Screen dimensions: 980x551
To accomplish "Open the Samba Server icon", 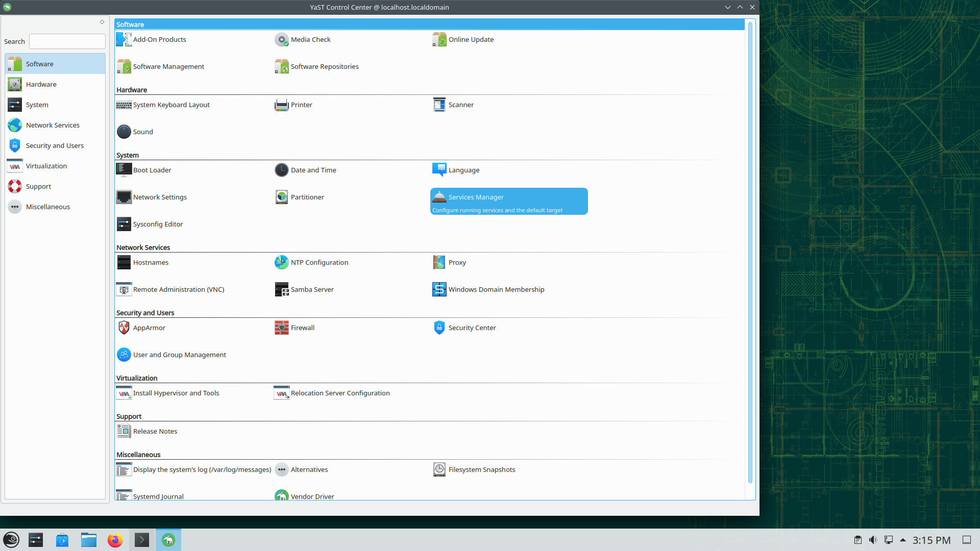I will 282,289.
